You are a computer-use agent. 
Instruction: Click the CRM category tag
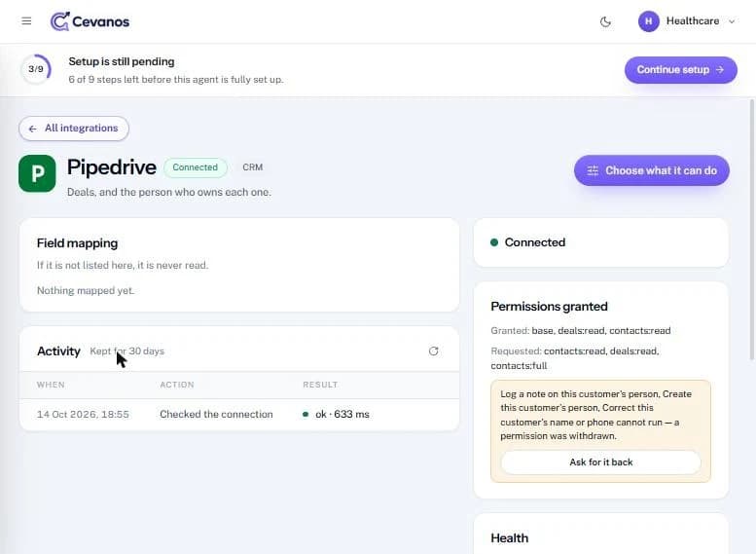[x=253, y=166]
